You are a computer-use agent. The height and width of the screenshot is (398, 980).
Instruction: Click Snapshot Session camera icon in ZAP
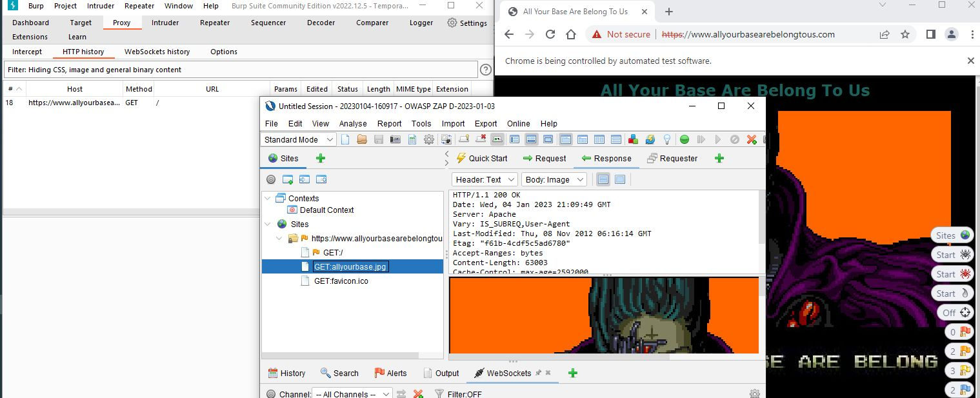pyautogui.click(x=395, y=139)
